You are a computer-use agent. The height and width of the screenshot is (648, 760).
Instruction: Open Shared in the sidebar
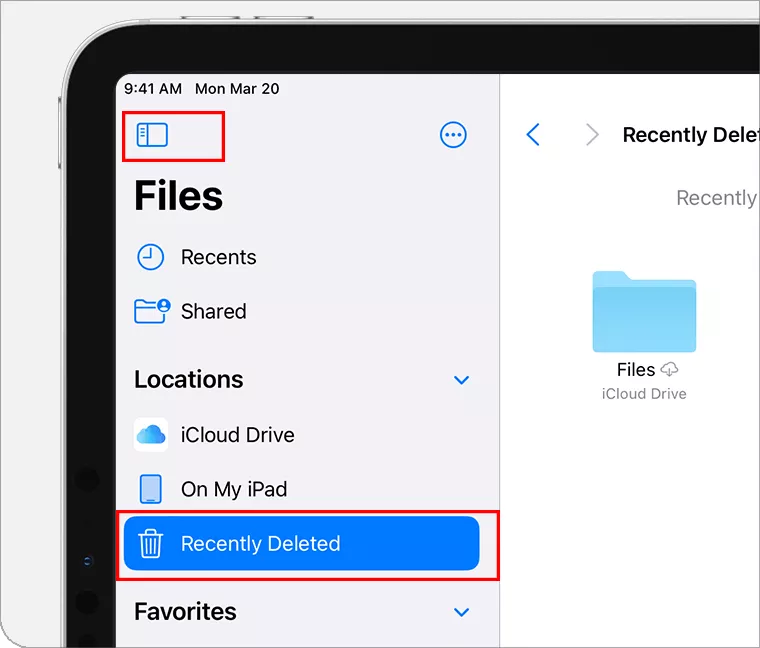[301, 311]
